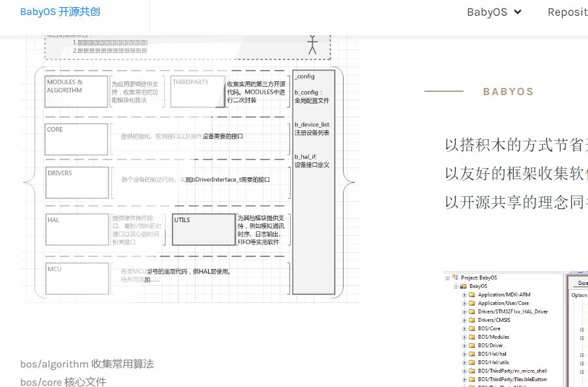Click the Drivers/CMSIS folder icon

coord(472,320)
